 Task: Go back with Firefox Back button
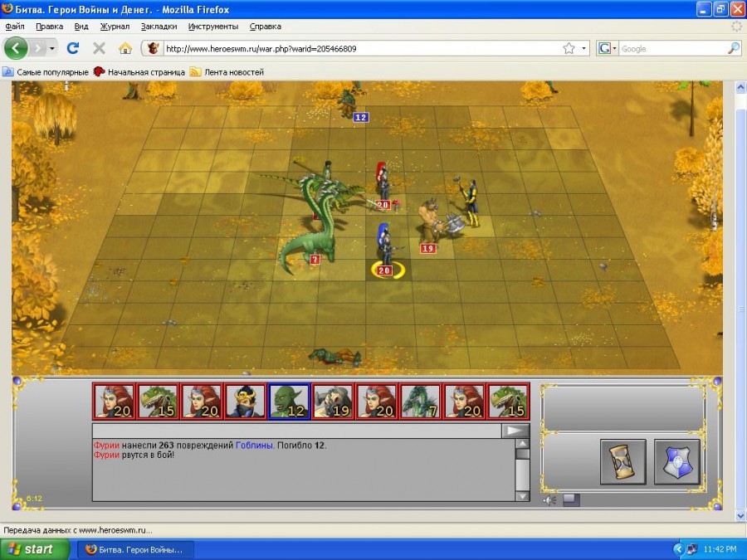tap(15, 48)
